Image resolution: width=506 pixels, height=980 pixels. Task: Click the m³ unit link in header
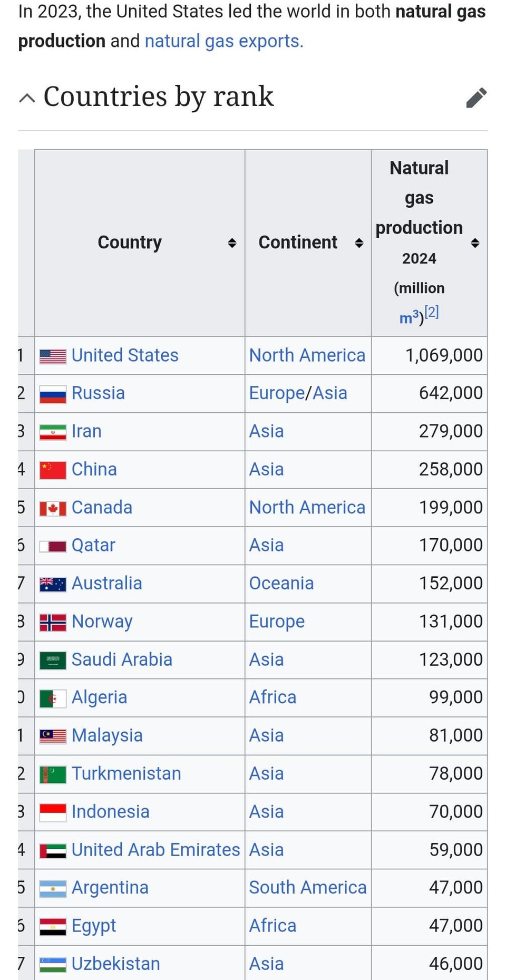point(409,318)
